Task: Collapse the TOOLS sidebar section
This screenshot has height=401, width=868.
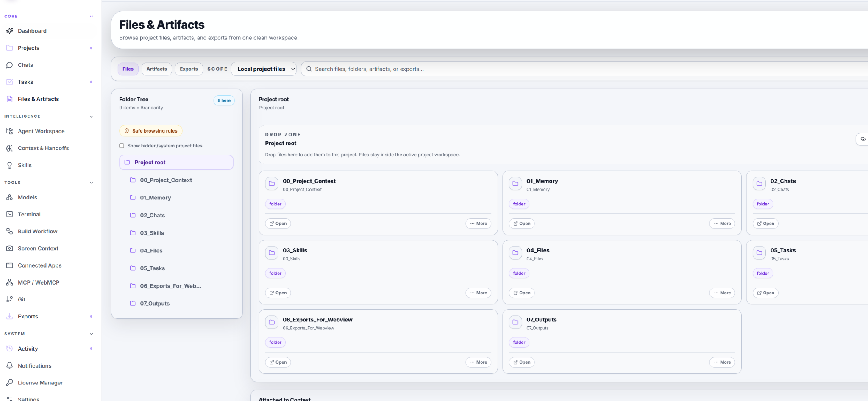Action: point(92,183)
